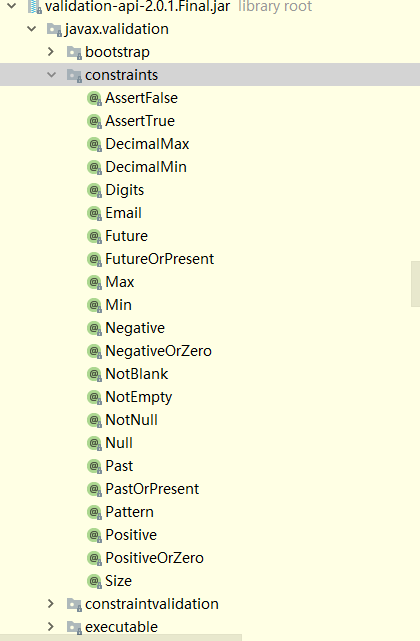Expand the bootstrap package
Screen dimensions: 420x641
[x=51, y=52]
